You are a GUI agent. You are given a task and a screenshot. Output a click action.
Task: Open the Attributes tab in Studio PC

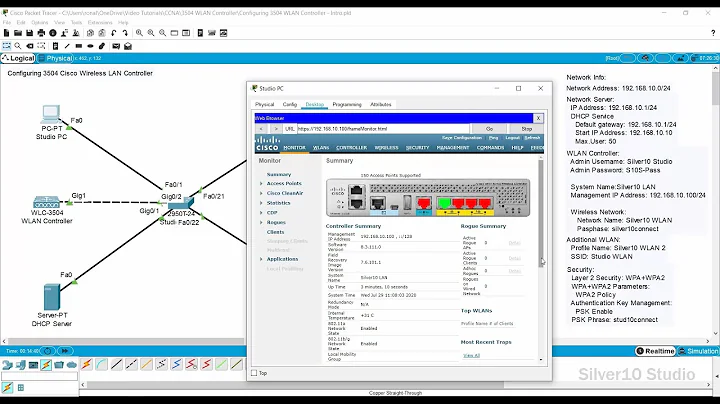pos(381,104)
